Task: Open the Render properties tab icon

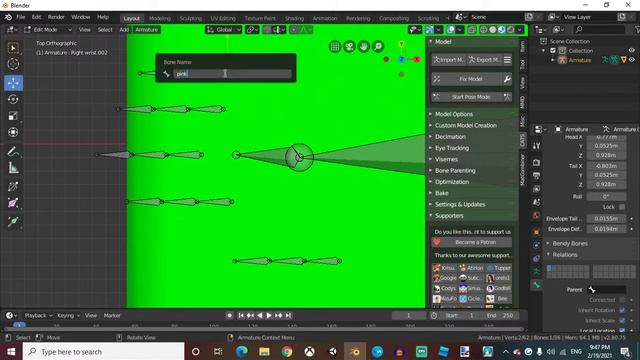Action: pos(537,162)
